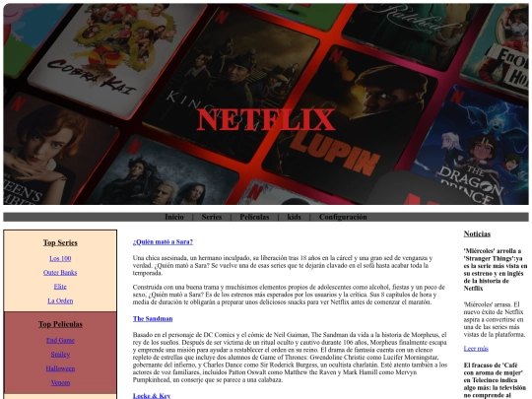Click the Leer más news link
This screenshot has width=532, height=399.
(x=476, y=349)
